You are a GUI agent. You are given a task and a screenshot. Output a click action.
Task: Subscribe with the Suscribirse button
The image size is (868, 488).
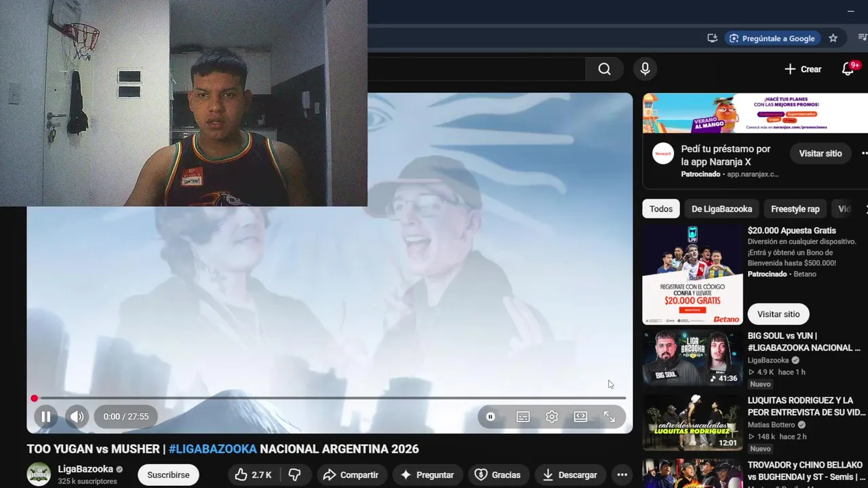point(168,475)
